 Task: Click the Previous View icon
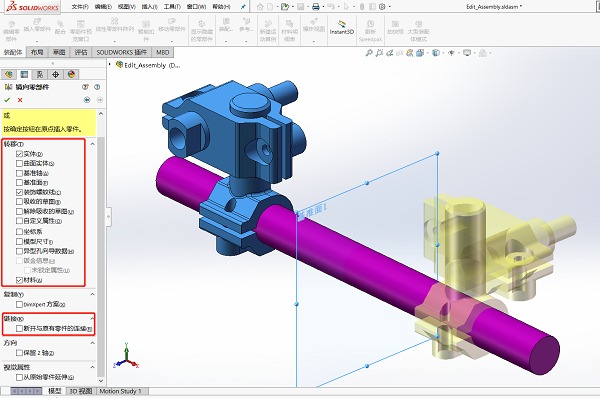[x=390, y=53]
